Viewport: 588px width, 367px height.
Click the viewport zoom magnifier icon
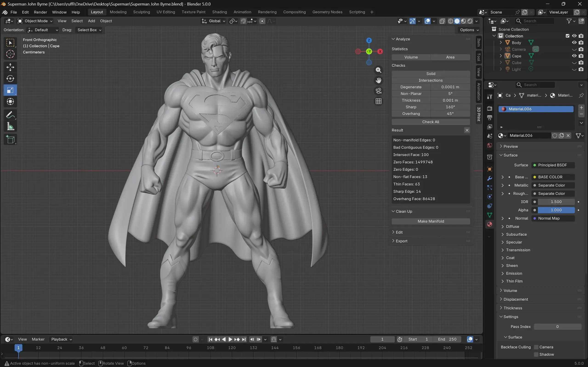(378, 70)
